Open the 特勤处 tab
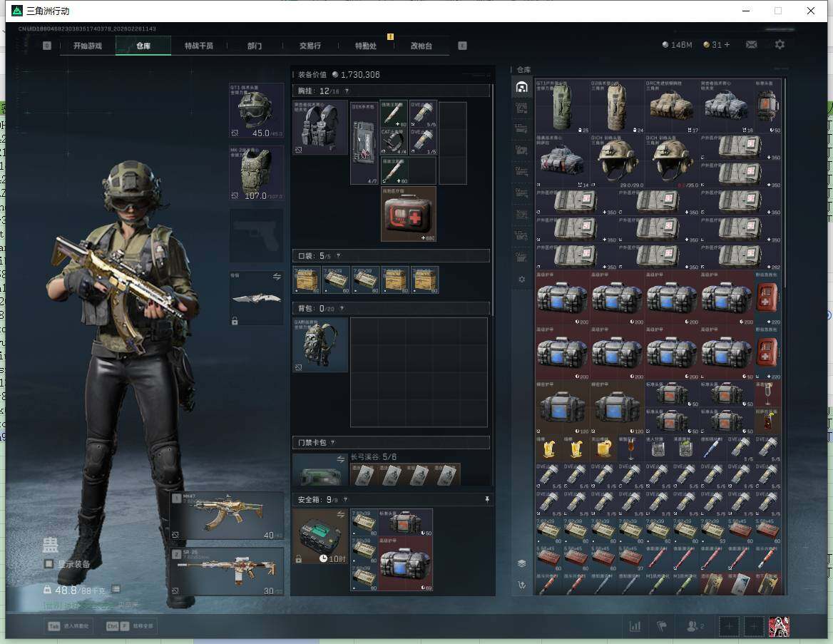The height and width of the screenshot is (644, 833). click(x=365, y=46)
